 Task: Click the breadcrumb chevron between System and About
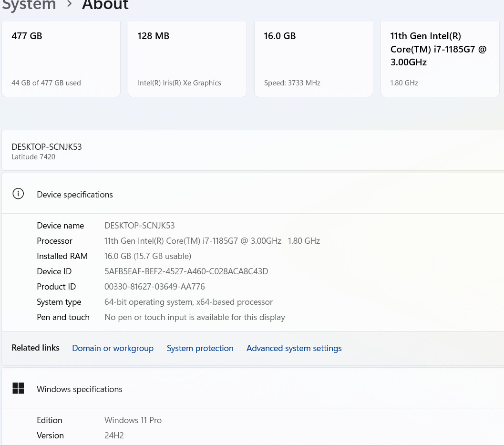coord(69,4)
